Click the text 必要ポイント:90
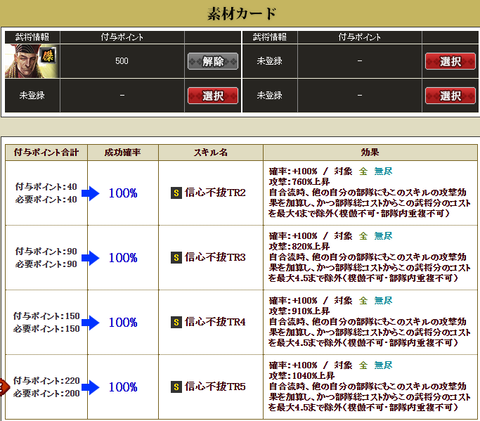The width and height of the screenshot is (480, 421). pyautogui.click(x=46, y=264)
